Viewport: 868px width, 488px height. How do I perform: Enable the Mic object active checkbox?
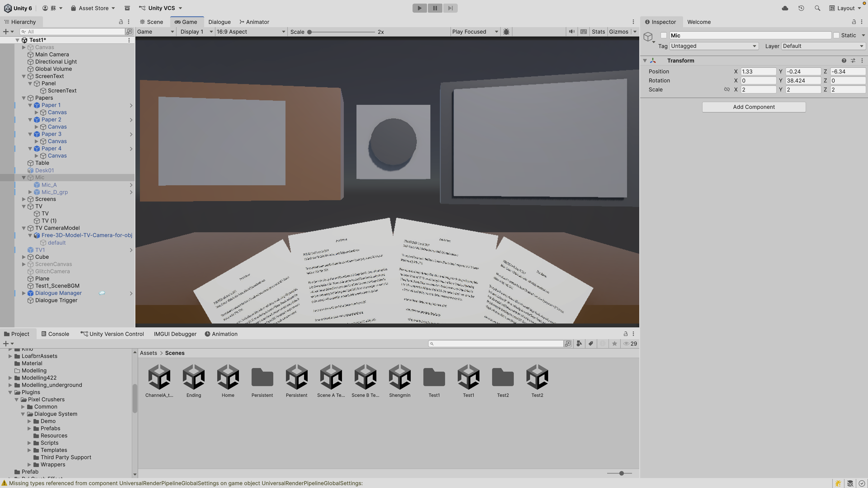(663, 35)
